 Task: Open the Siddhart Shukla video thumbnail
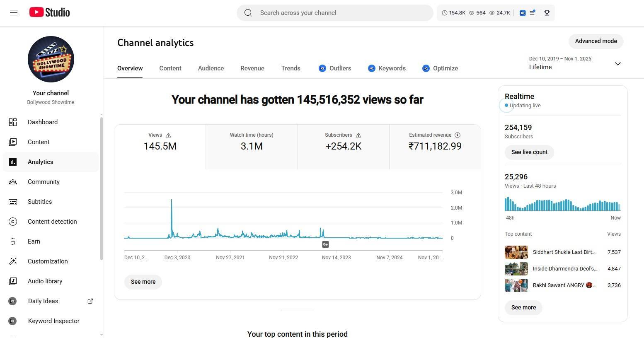[x=516, y=252]
